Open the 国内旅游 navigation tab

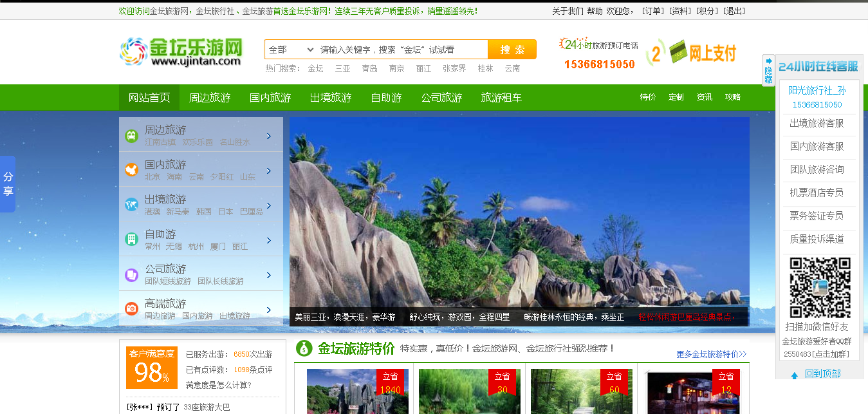point(270,98)
